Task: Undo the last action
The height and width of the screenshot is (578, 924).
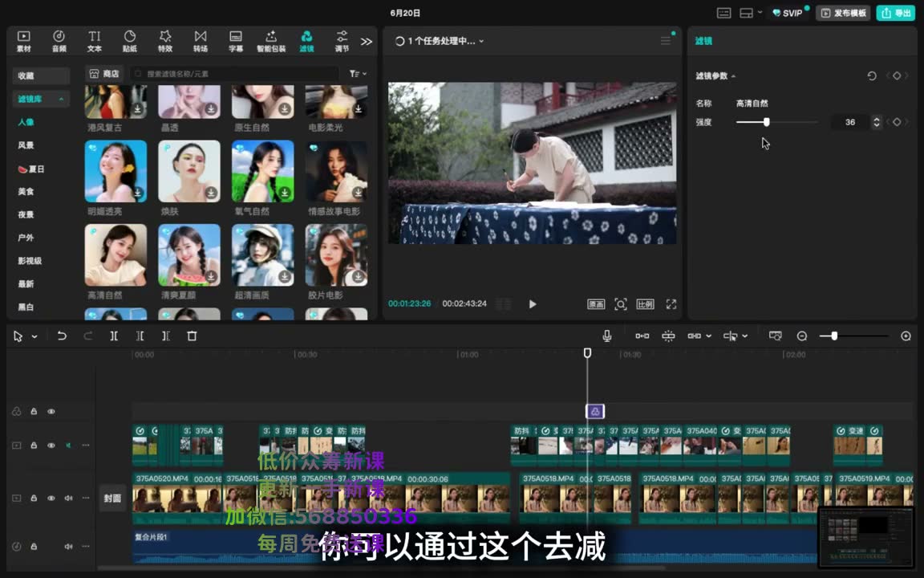Action: click(61, 336)
